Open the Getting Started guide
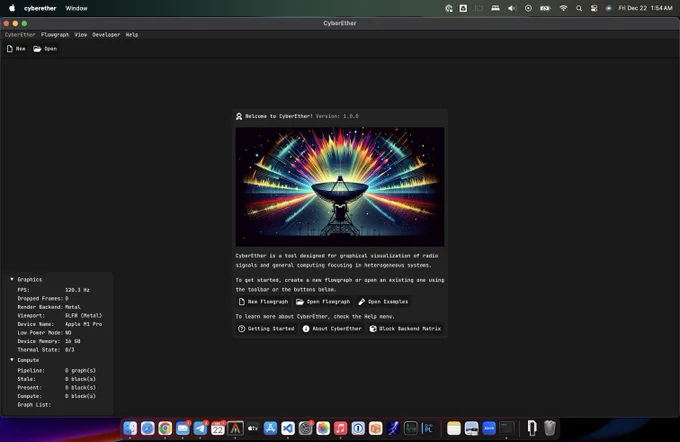680x442 pixels. tap(266, 329)
